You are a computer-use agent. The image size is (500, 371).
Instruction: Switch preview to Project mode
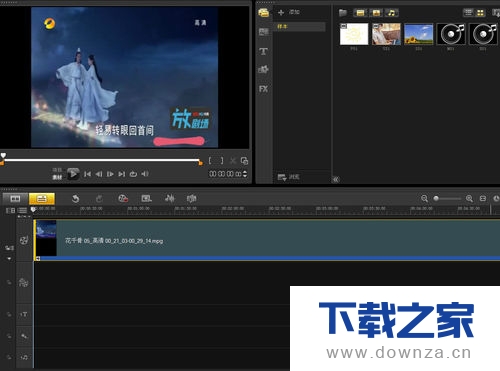click(57, 170)
